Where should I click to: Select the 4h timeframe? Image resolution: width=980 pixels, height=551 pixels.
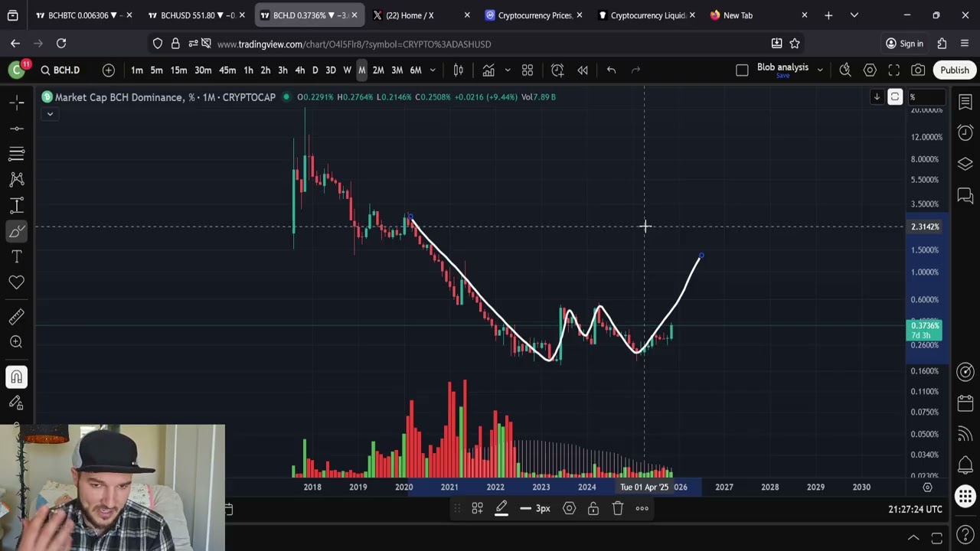point(299,70)
